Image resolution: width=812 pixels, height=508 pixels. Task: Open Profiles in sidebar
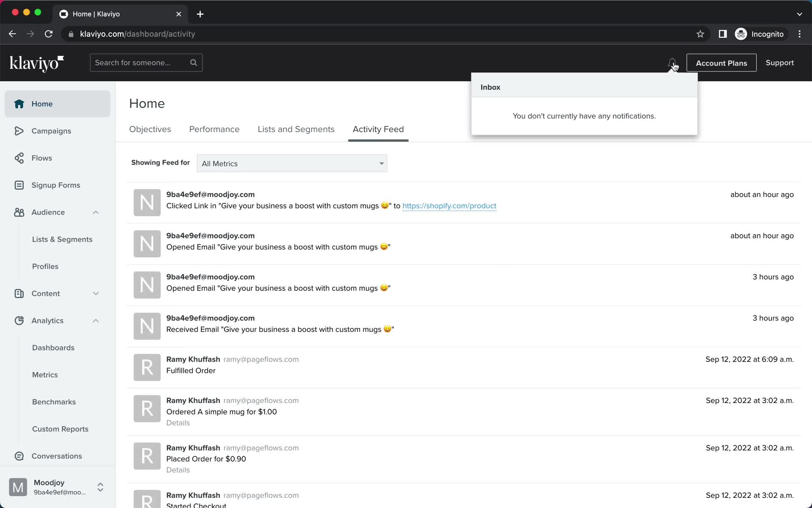point(45,266)
